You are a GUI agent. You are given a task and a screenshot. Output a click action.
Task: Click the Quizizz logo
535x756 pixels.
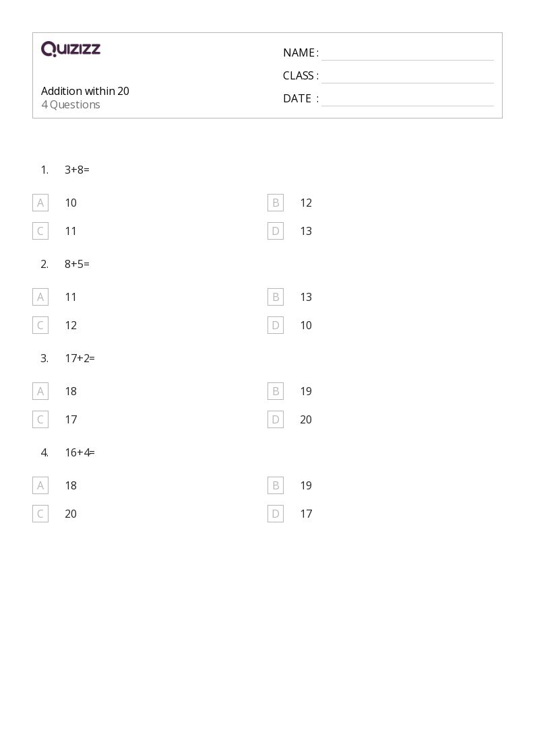click(71, 48)
